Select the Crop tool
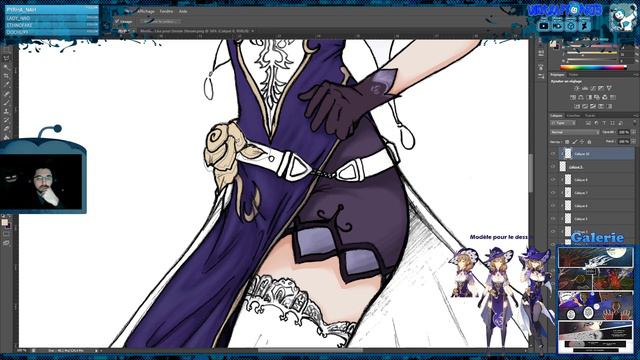Viewport: 640px width, 360px height. coord(7,76)
